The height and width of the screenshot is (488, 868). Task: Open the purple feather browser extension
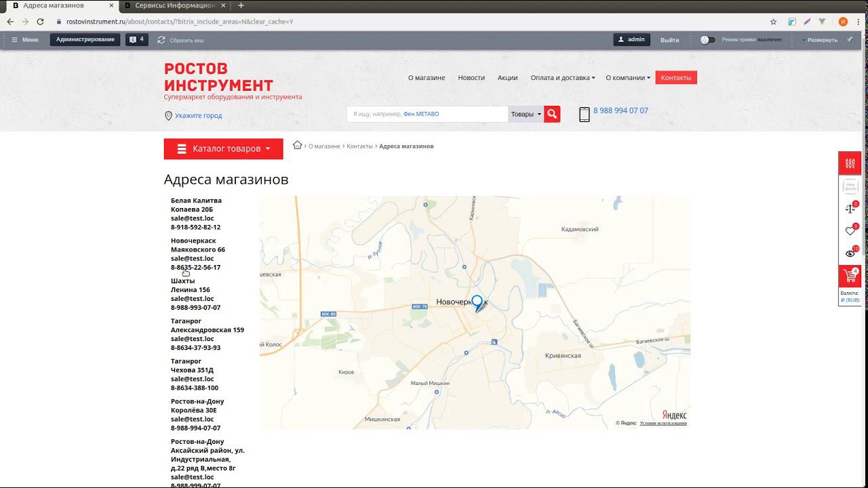pos(807,22)
